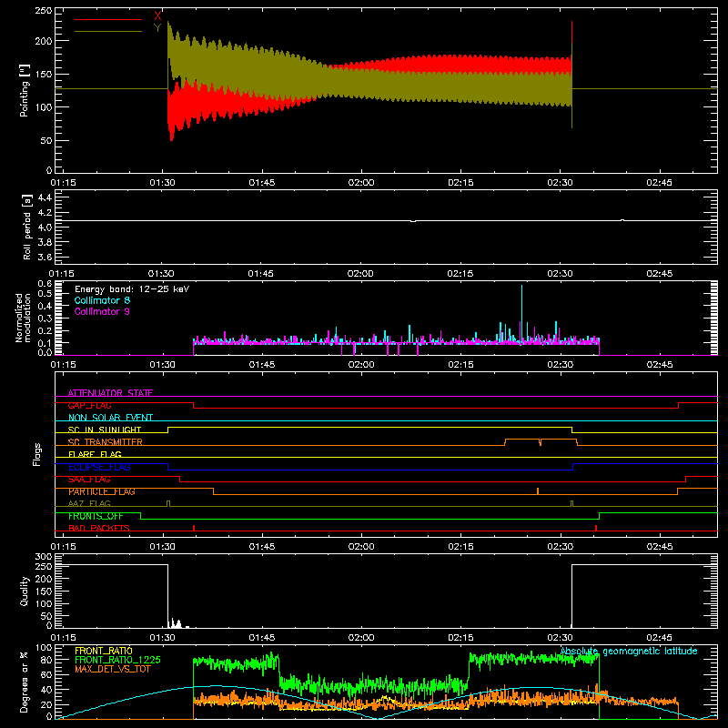
Task: Click the 300 tick label on the Quality axis
Action: pos(44,557)
